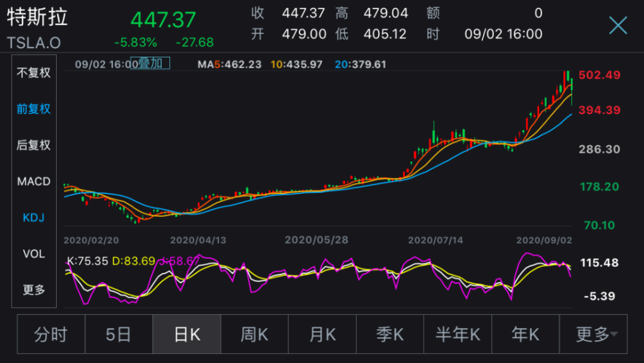Click the 2020/05/28 date axis label

[x=317, y=240]
